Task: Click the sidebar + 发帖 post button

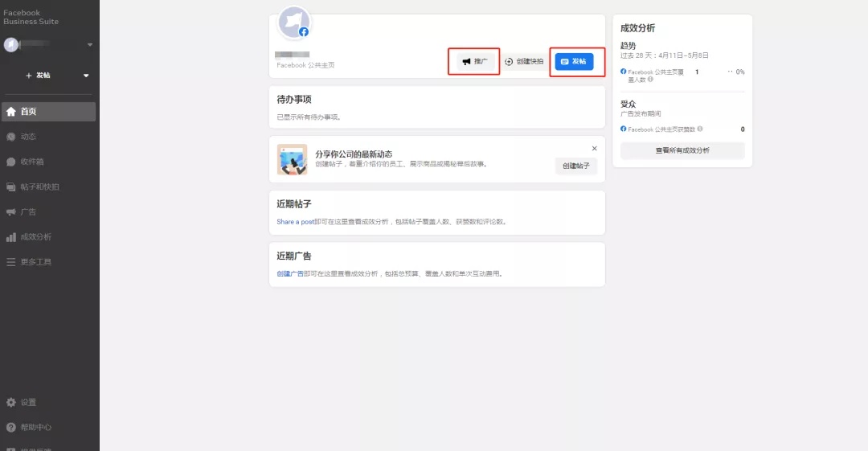Action: [x=39, y=76]
